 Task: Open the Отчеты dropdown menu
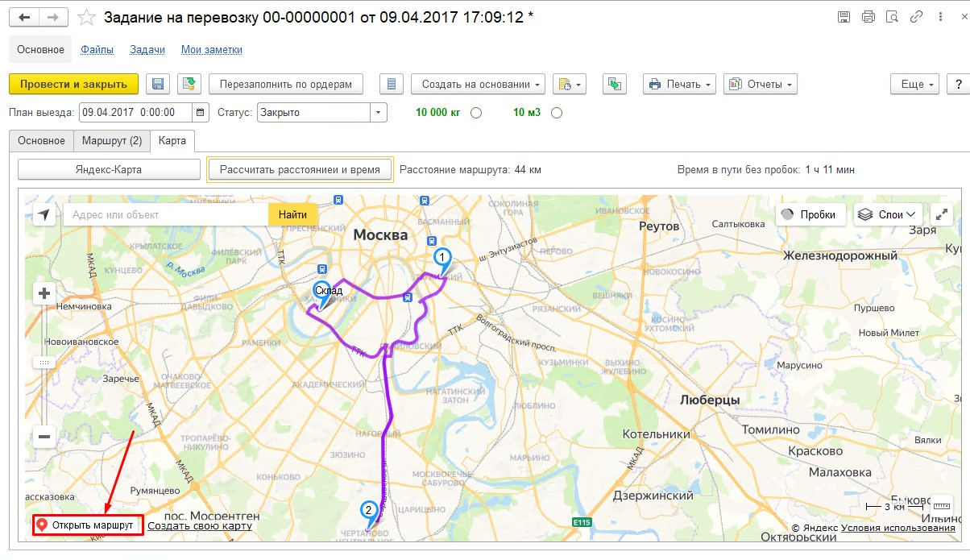tap(761, 84)
